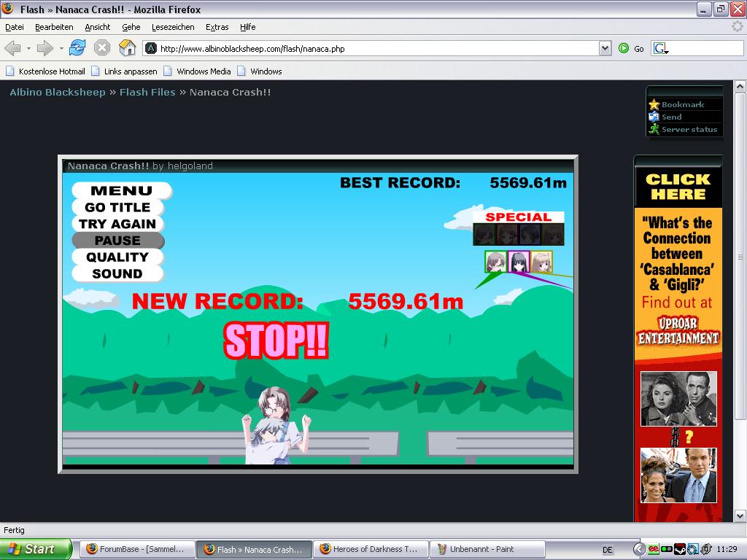Screen dimensions: 747x560
Task: Open the Back button history dropdown arrow
Action: click(x=28, y=49)
